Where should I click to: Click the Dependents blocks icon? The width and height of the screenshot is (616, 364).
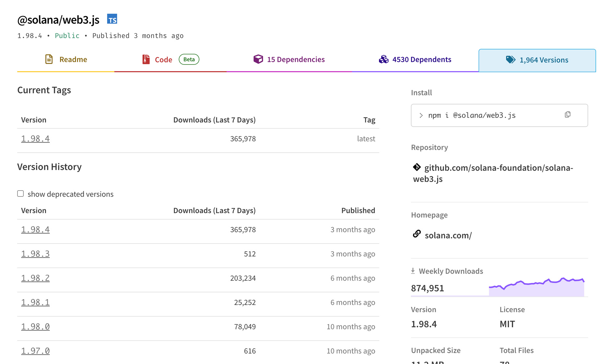pos(384,59)
